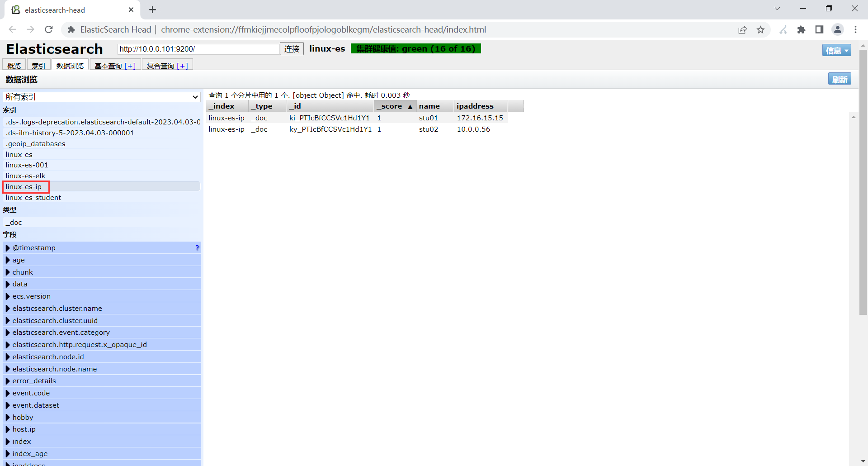The width and height of the screenshot is (868, 466).
Task: Switch to the 索引 tab
Action: (x=38, y=66)
